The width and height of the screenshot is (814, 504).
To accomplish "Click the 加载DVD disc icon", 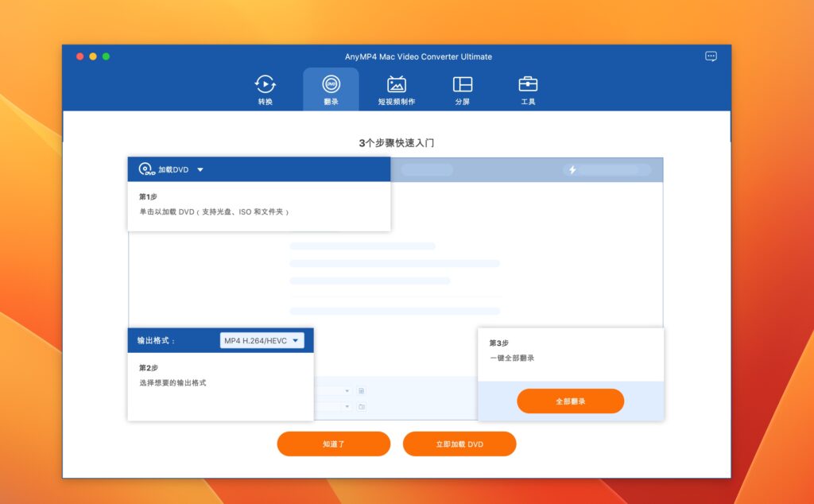I will [146, 169].
